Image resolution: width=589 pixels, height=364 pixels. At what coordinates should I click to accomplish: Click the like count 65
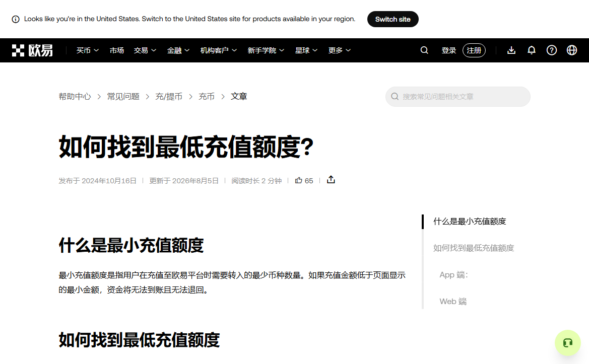click(x=309, y=181)
